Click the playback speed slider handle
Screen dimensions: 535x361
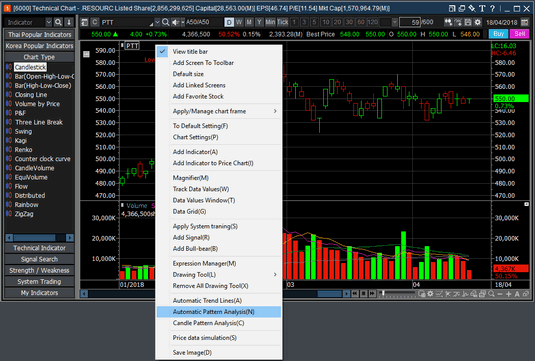coord(383,293)
